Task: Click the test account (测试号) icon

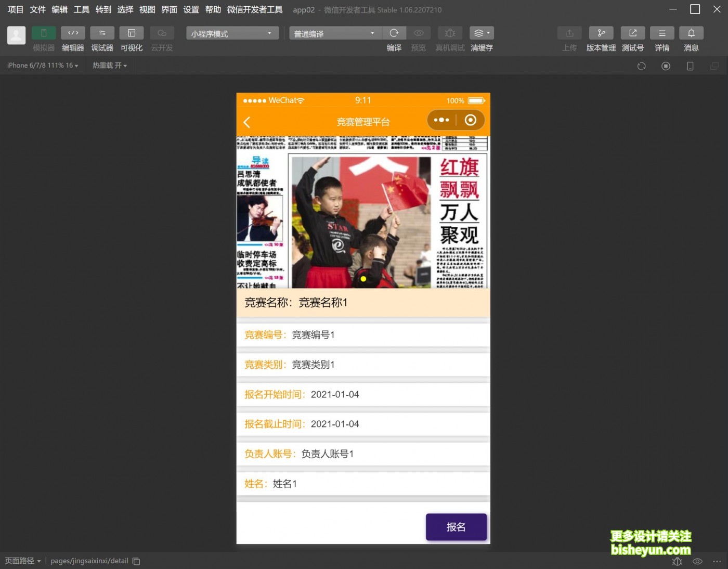Action: [633, 33]
